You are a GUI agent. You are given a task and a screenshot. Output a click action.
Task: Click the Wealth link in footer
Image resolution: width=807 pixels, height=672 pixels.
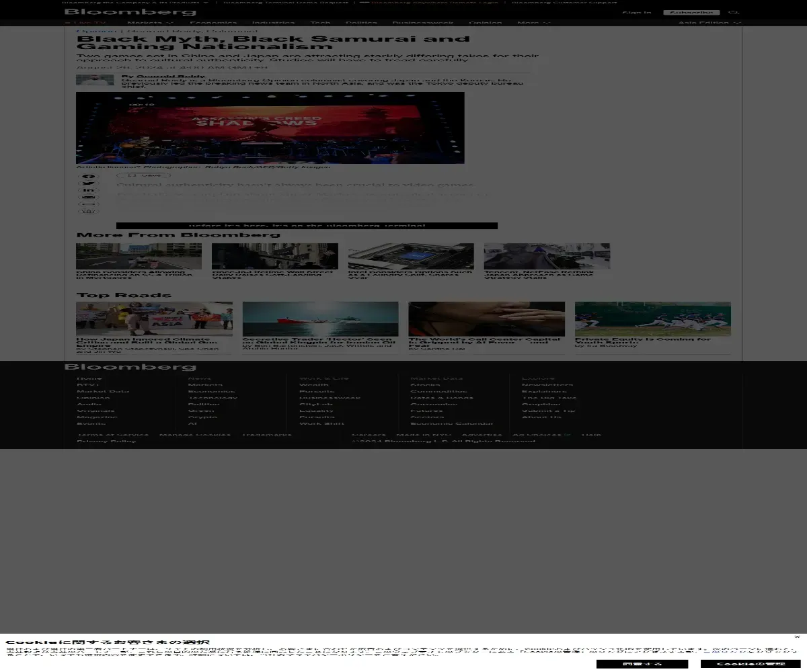pos(314,385)
